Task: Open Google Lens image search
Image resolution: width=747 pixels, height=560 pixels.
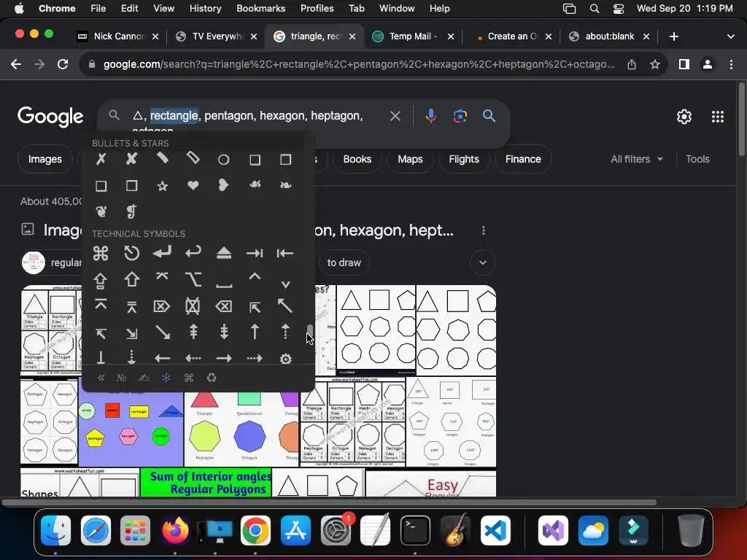Action: 460,116
